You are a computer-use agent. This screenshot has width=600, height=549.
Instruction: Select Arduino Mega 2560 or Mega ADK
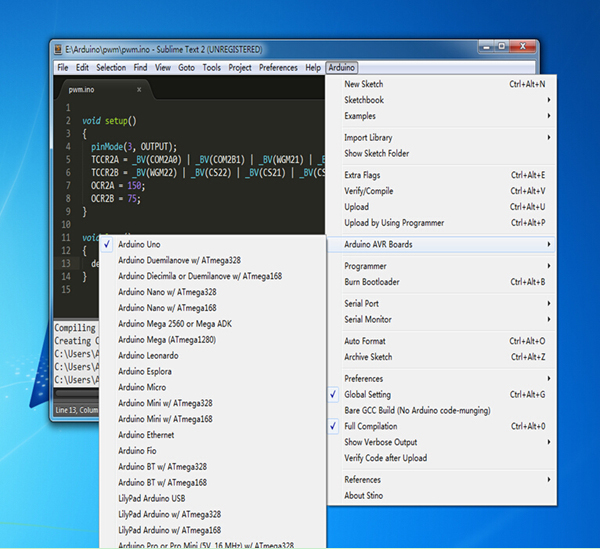(213, 324)
